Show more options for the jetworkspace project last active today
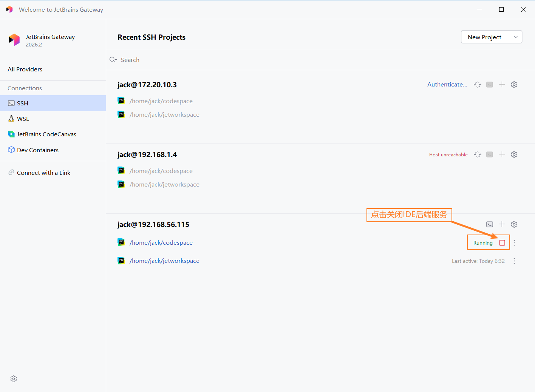 [x=514, y=261]
